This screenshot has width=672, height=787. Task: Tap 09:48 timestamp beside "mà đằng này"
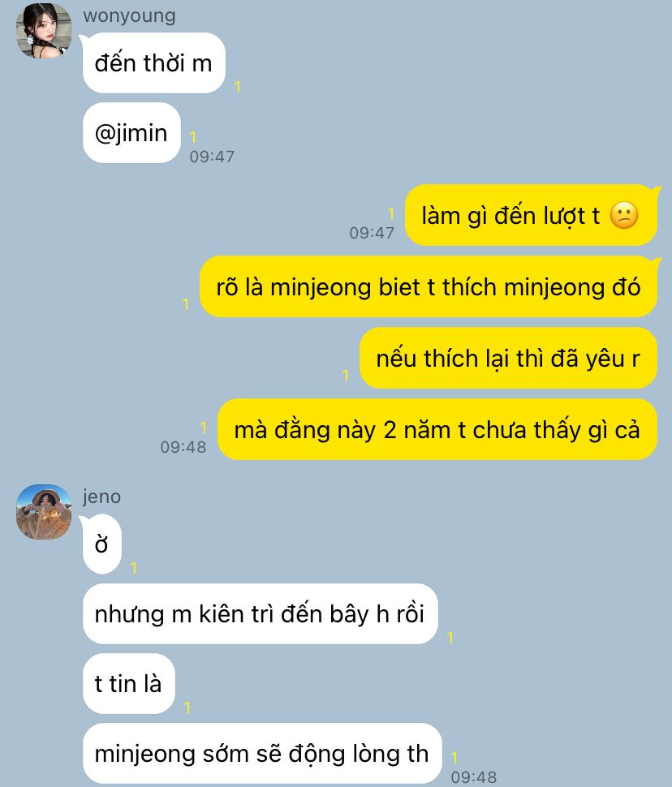tap(183, 447)
